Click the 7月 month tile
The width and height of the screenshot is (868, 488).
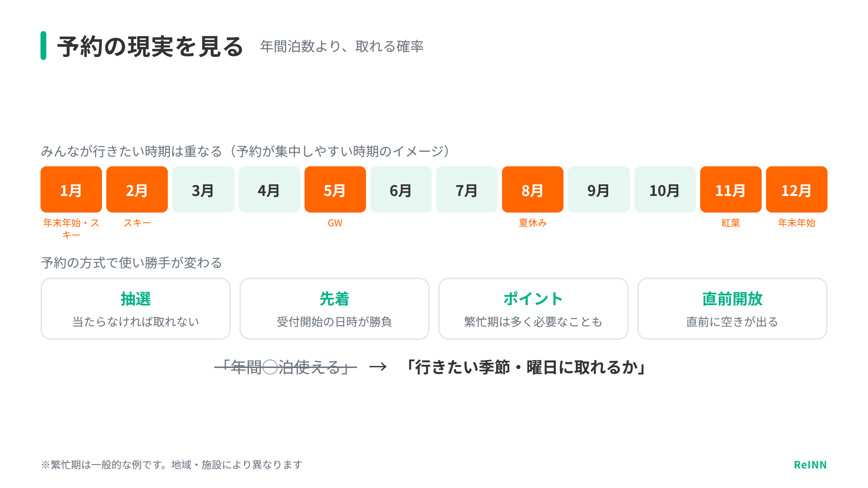click(x=467, y=189)
